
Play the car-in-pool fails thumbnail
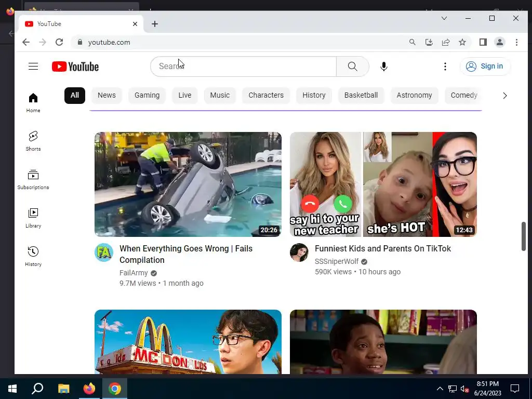tap(188, 184)
